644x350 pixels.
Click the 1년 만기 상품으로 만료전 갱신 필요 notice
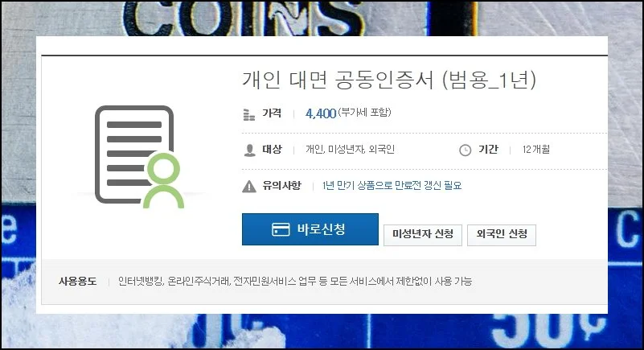pos(392,186)
